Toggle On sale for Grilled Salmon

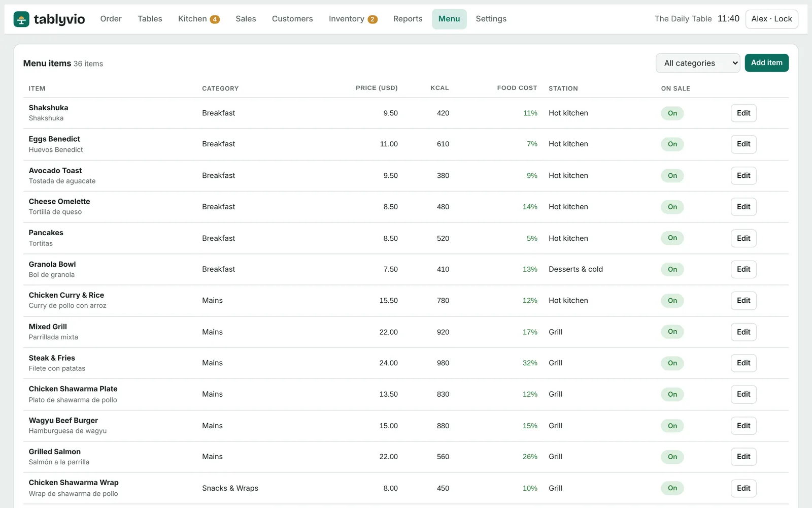[x=672, y=457]
